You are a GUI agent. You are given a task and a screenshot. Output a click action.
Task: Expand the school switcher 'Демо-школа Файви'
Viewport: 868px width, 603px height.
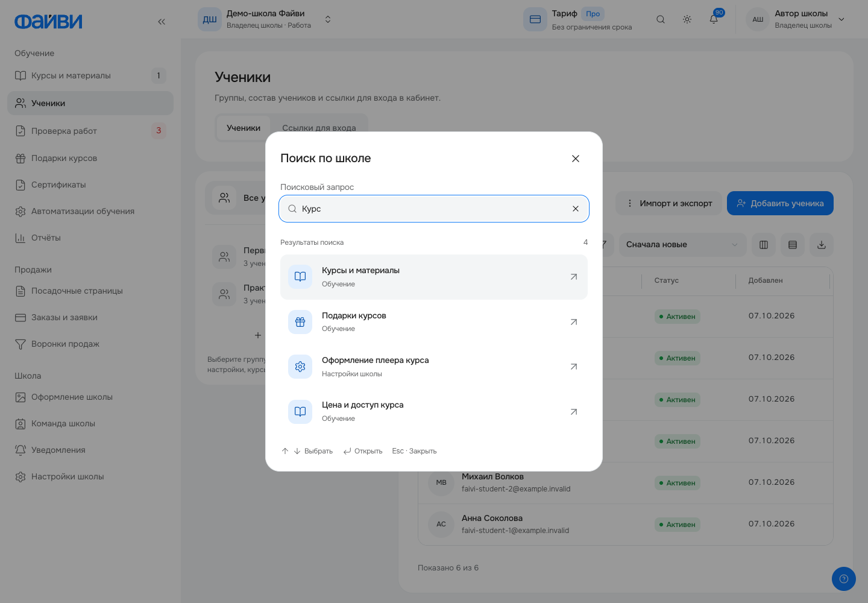(266, 19)
